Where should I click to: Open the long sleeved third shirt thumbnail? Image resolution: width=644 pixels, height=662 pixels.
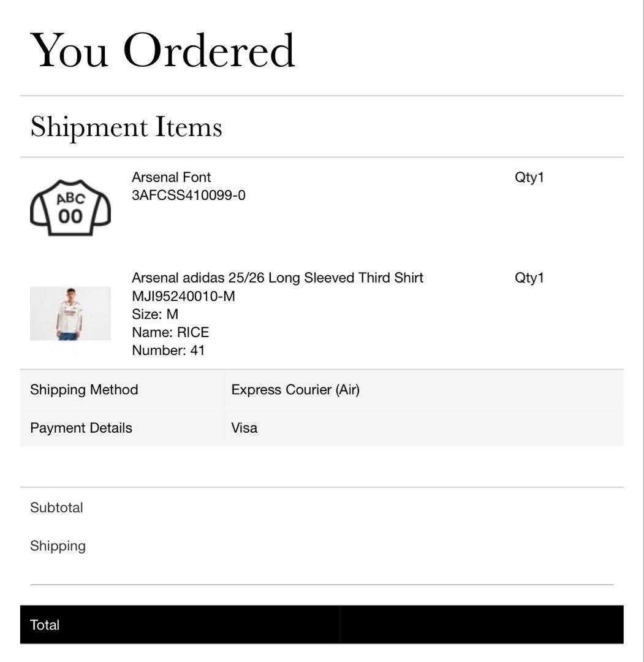[x=70, y=313]
